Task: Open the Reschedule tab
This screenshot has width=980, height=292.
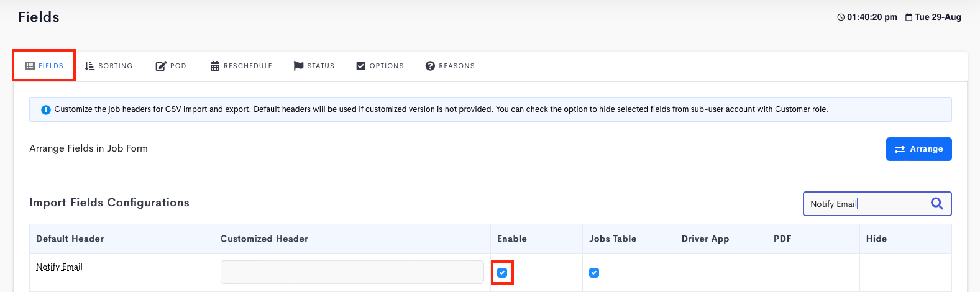Action: [x=241, y=66]
